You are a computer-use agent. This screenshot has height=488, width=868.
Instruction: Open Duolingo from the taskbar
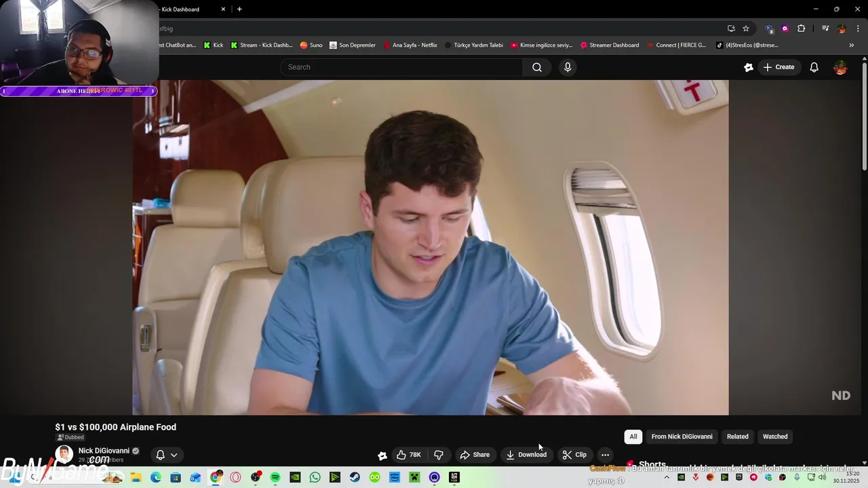pos(375,477)
